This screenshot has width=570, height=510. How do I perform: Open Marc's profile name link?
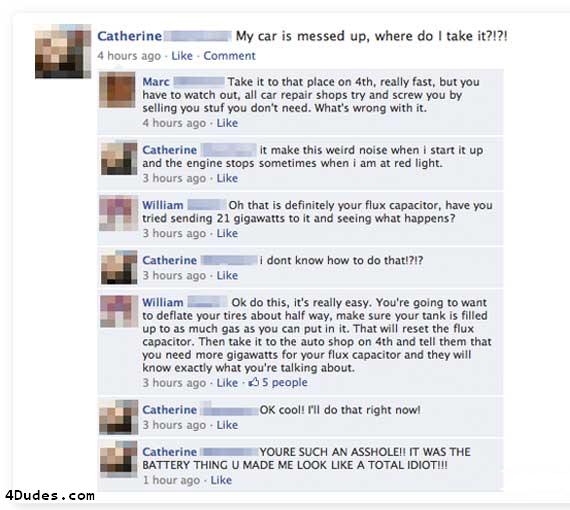(x=156, y=82)
